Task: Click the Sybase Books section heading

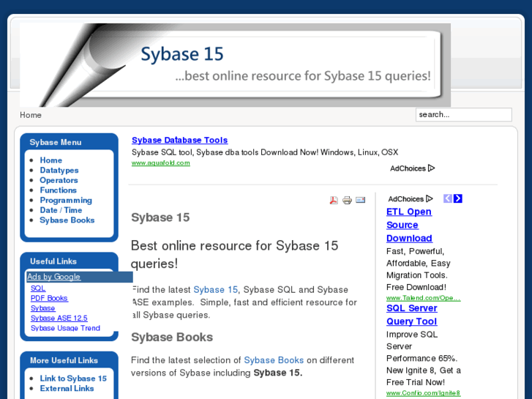Action: (172, 337)
